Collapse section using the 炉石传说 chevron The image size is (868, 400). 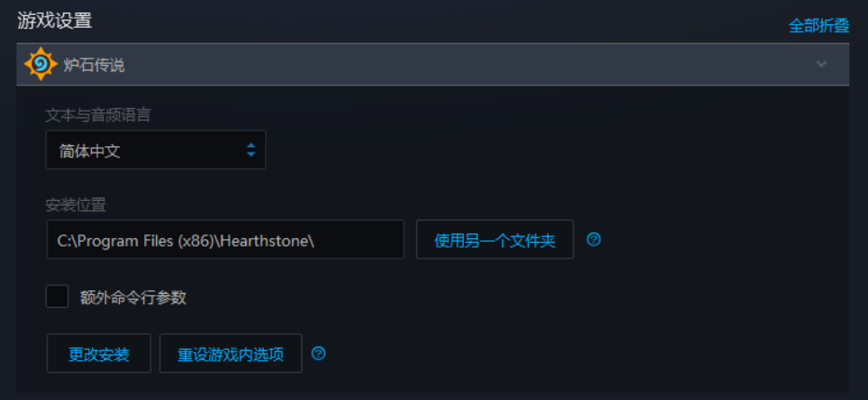pyautogui.click(x=822, y=64)
